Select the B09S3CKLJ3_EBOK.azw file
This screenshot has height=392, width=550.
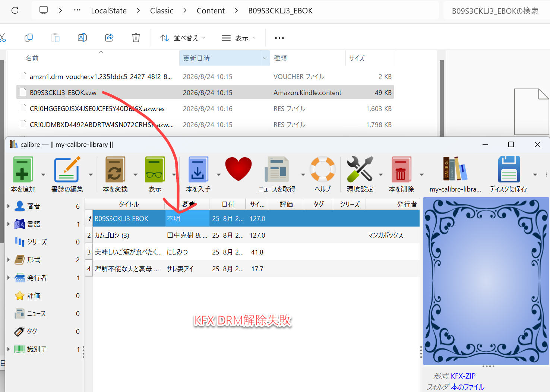click(x=205, y=92)
